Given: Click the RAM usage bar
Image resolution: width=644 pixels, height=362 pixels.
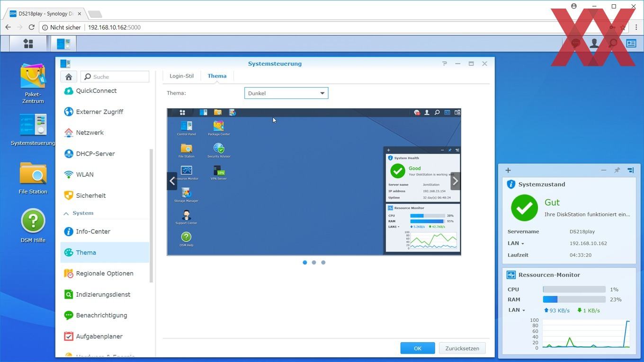Looking at the screenshot, I should point(574,300).
